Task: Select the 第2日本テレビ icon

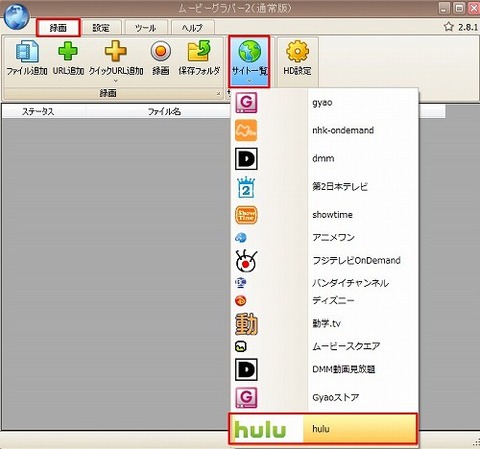Action: (246, 187)
